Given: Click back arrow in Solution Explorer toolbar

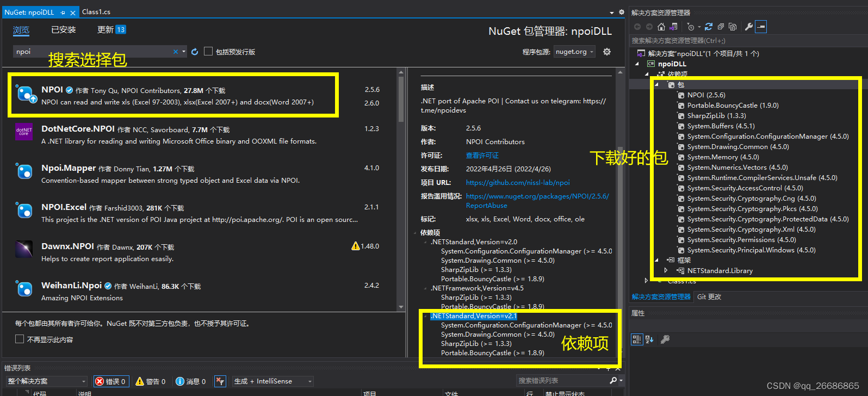Looking at the screenshot, I should click(x=637, y=27).
